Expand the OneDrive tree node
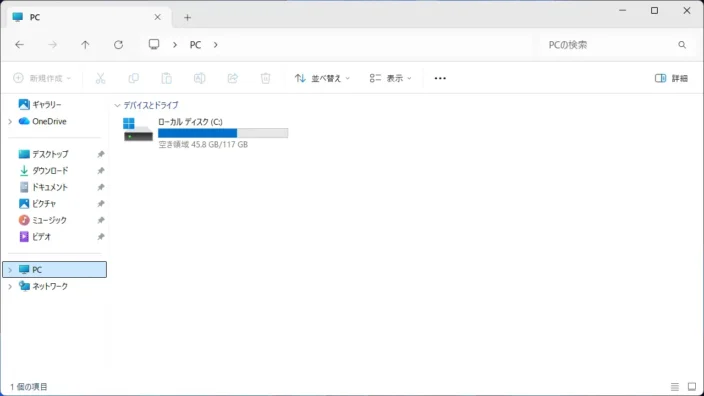The width and height of the screenshot is (704, 396). pyautogui.click(x=10, y=122)
